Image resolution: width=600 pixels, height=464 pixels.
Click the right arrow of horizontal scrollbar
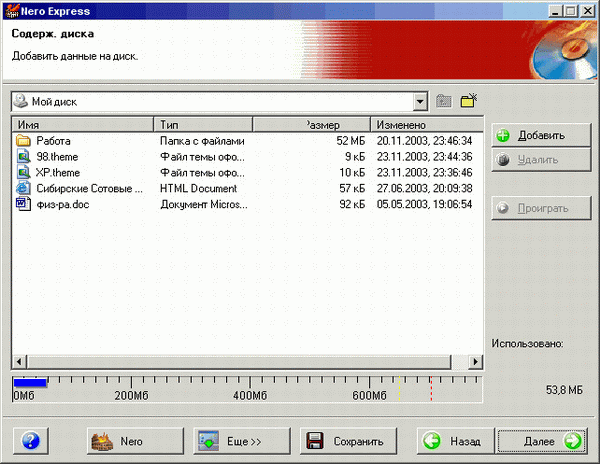coord(475,361)
